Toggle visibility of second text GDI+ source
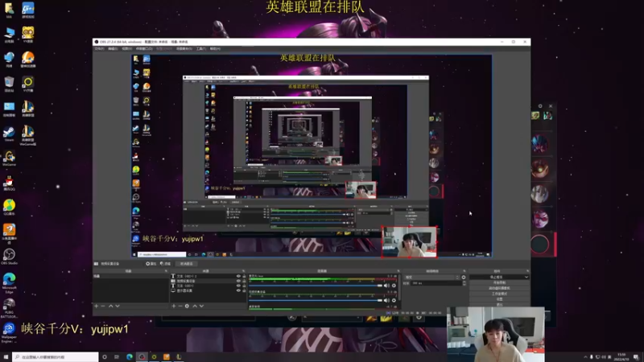Image resolution: width=644 pixels, height=362 pixels. pyautogui.click(x=238, y=286)
